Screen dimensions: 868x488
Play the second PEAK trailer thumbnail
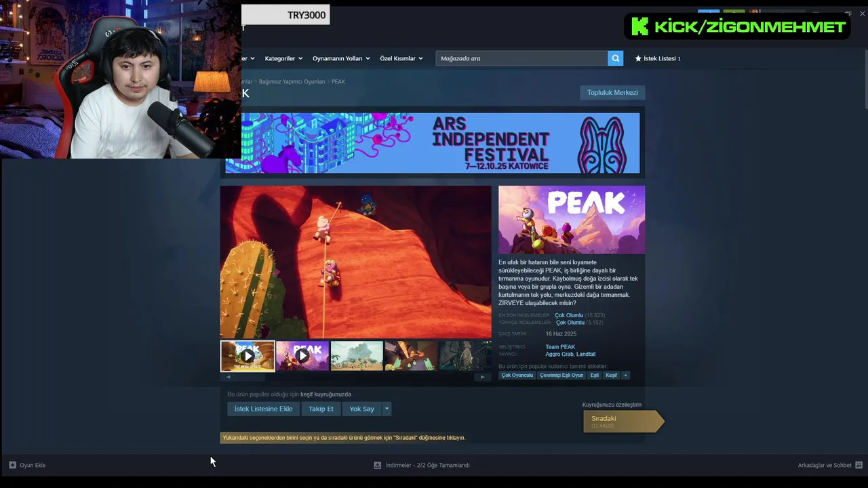(302, 356)
